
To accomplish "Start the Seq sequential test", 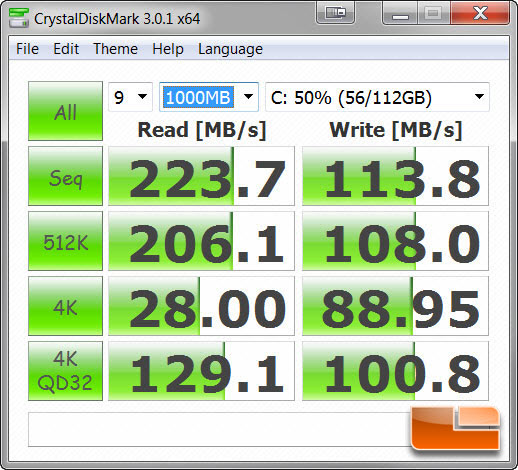I will [x=65, y=176].
